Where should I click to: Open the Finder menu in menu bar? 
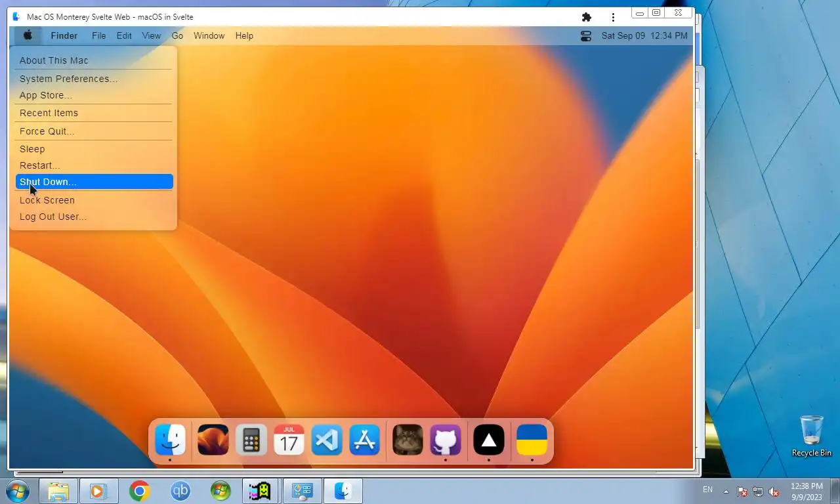click(x=64, y=35)
